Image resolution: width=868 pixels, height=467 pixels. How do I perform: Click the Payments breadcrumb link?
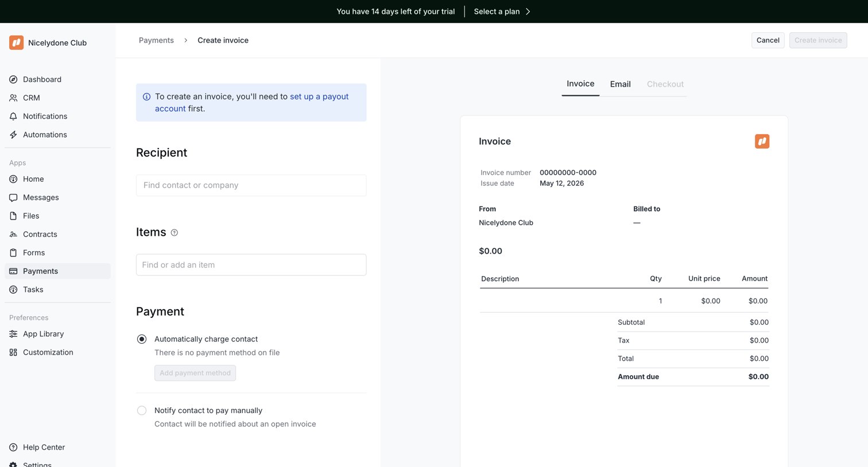156,40
